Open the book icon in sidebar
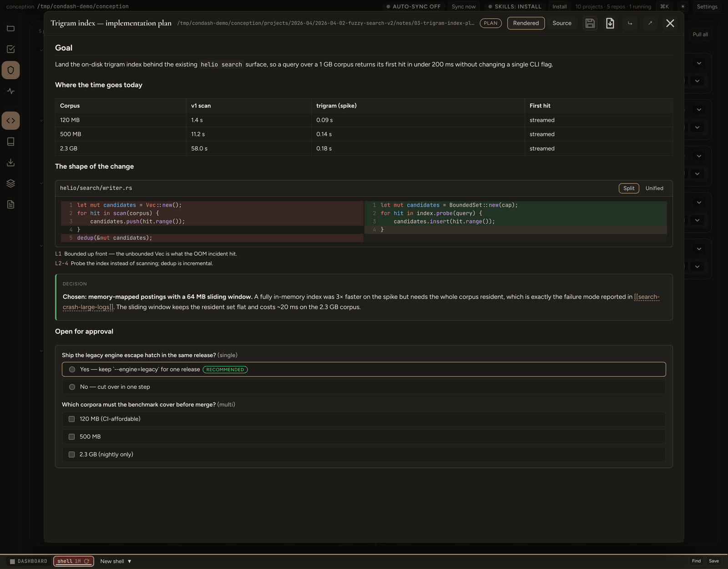728x569 pixels. [x=11, y=142]
